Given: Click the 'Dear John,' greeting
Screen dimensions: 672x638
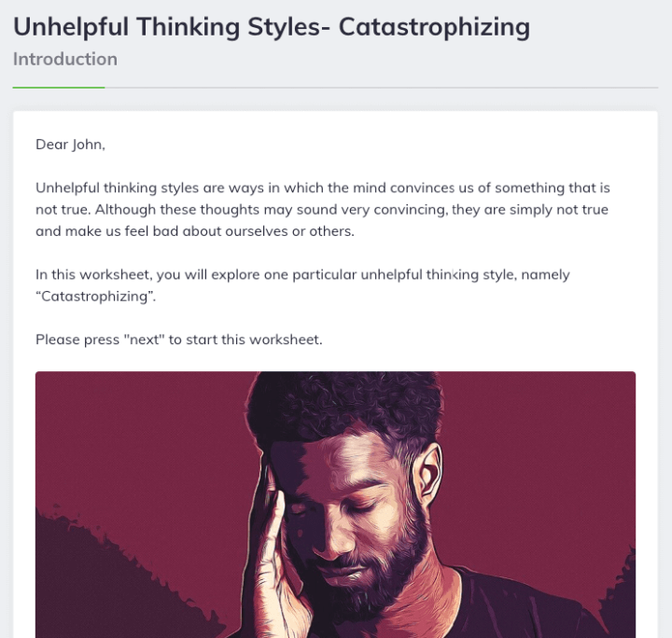Looking at the screenshot, I should point(70,145).
